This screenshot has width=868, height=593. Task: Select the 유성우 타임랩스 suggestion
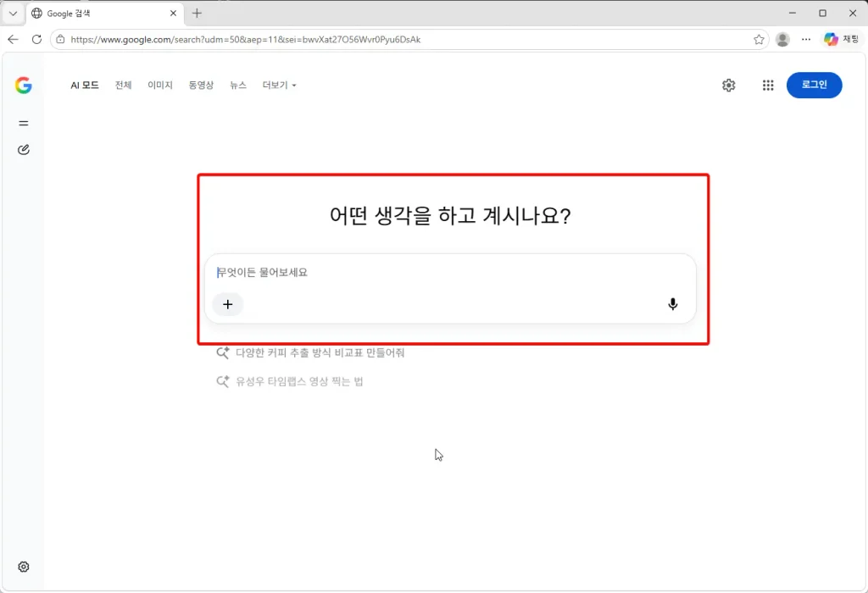[x=290, y=381]
